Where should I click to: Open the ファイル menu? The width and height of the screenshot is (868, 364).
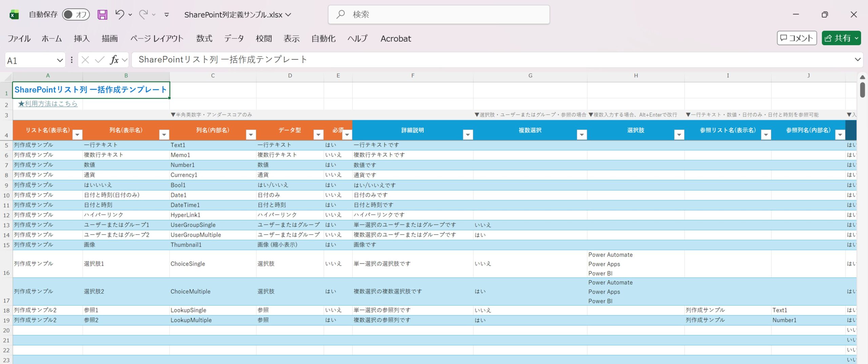[19, 38]
